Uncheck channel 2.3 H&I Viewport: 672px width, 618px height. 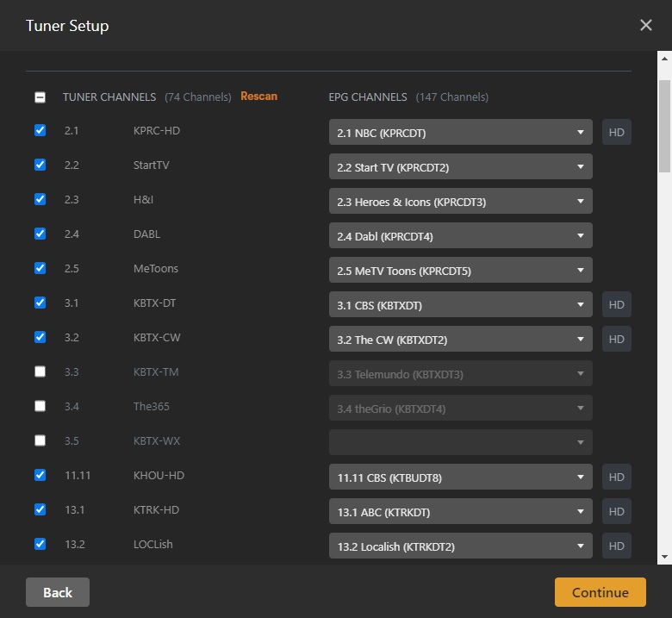click(40, 199)
